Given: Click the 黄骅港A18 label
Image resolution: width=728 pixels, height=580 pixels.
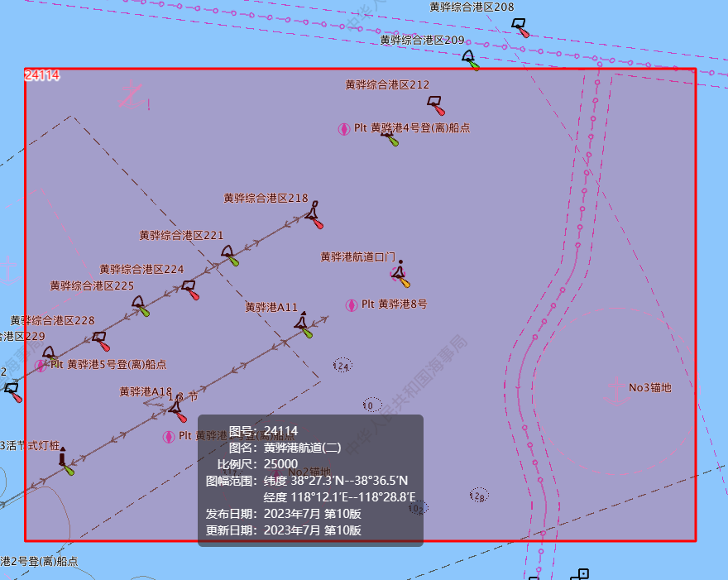Looking at the screenshot, I should pyautogui.click(x=146, y=392).
